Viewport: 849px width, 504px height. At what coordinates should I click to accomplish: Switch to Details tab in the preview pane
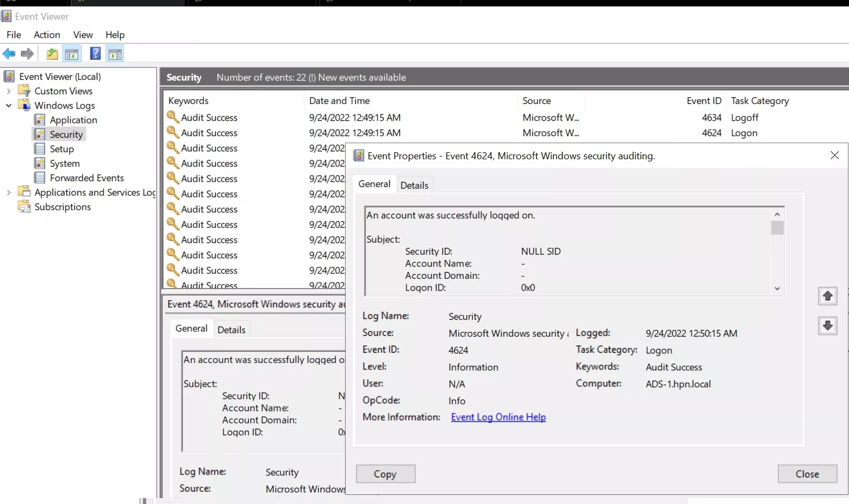(x=231, y=330)
